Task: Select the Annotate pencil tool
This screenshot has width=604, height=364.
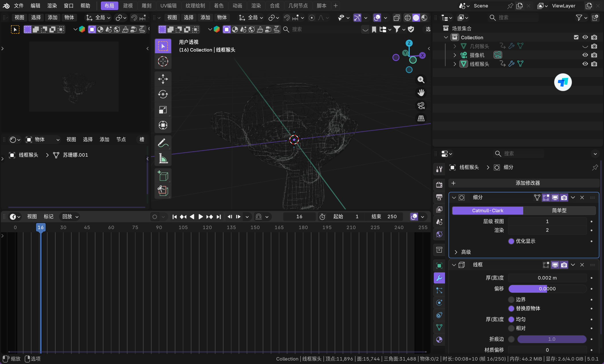Action: tap(163, 143)
